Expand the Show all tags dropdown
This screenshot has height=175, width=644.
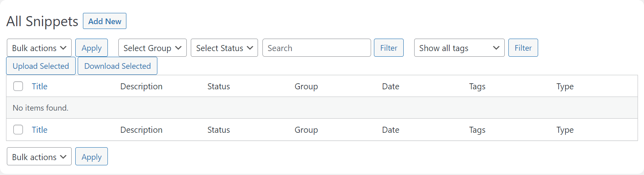(x=459, y=48)
